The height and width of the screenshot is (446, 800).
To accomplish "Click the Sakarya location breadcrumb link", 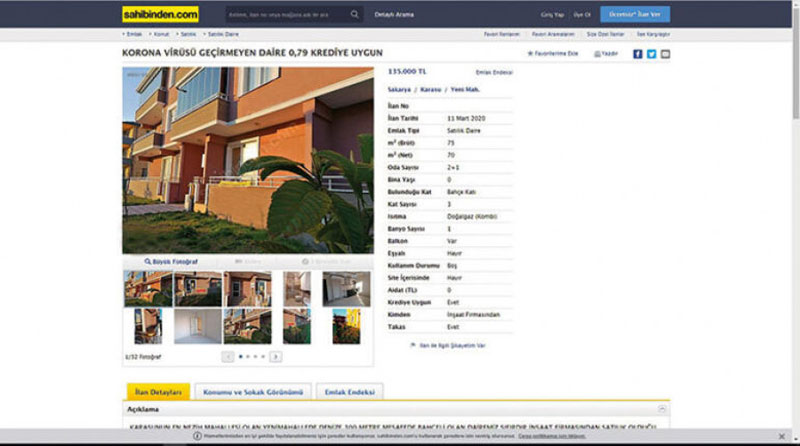I will point(400,89).
